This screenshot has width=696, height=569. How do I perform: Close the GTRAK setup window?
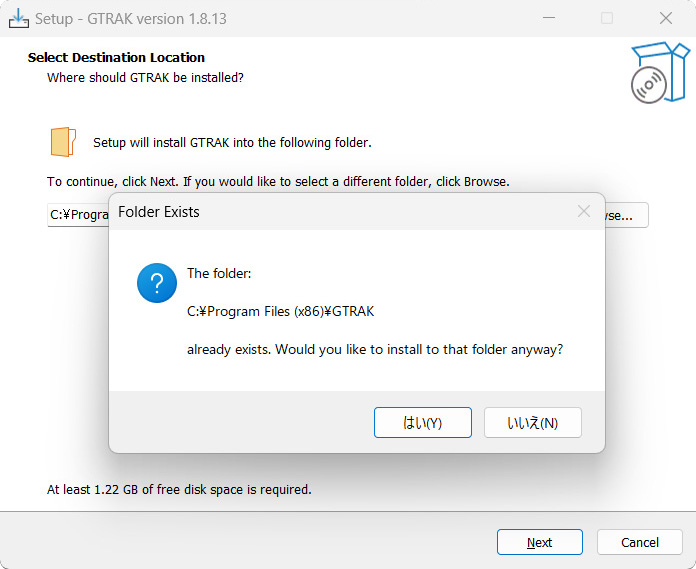pos(666,18)
